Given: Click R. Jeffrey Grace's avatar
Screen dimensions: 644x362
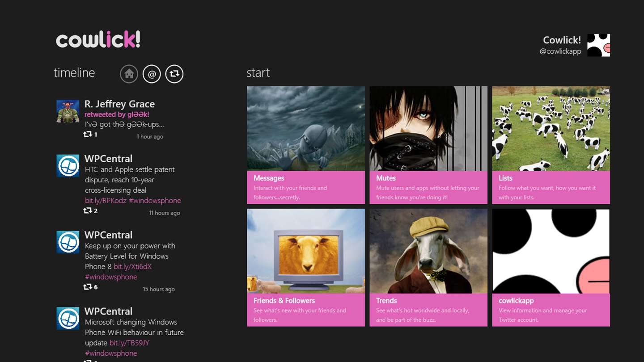Looking at the screenshot, I should click(68, 111).
